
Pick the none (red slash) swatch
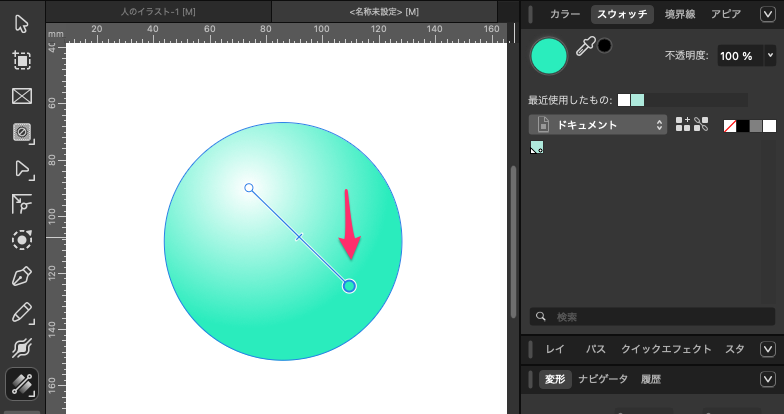(730, 125)
